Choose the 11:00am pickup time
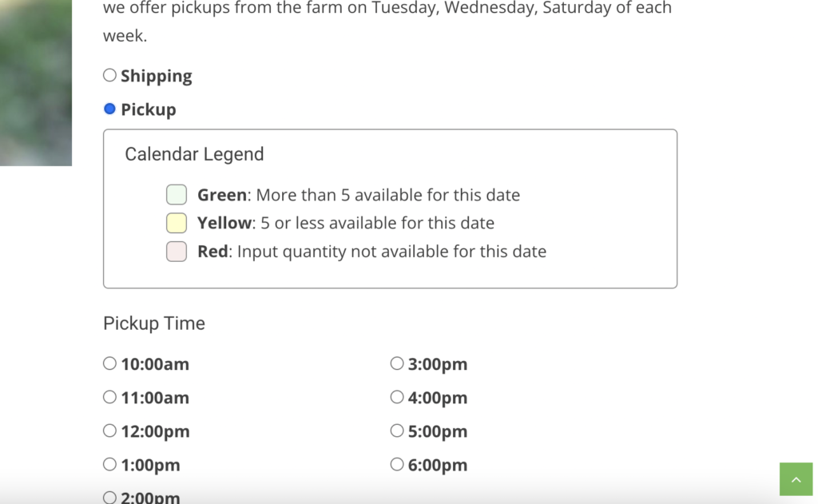Image resolution: width=818 pixels, height=504 pixels. 110,398
